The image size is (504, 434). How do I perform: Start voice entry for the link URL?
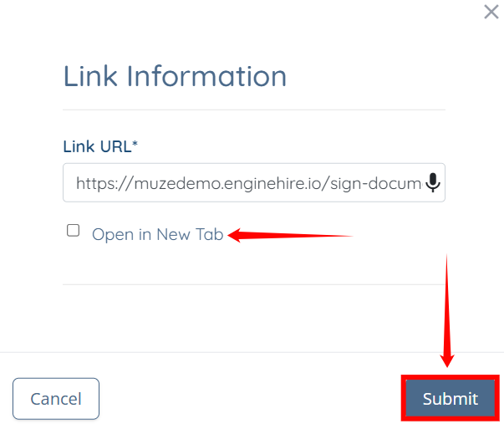(433, 182)
